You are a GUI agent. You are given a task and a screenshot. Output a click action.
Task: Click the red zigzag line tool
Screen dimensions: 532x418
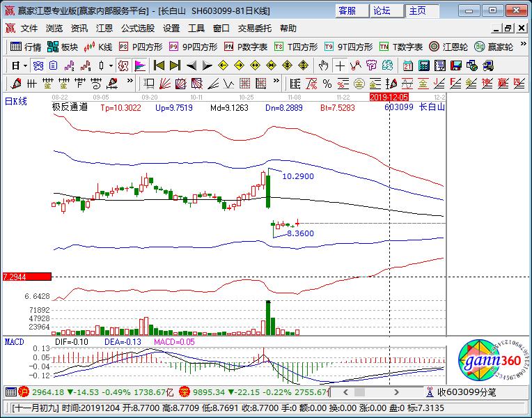(356, 65)
